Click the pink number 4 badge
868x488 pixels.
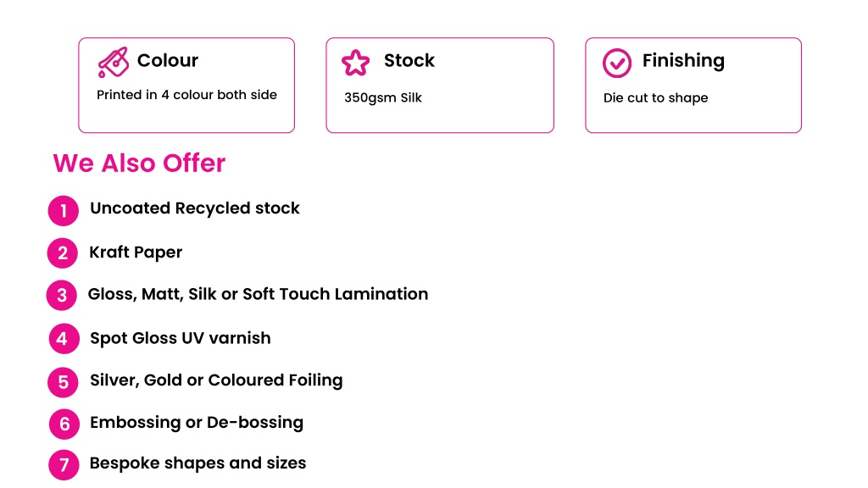click(x=64, y=338)
